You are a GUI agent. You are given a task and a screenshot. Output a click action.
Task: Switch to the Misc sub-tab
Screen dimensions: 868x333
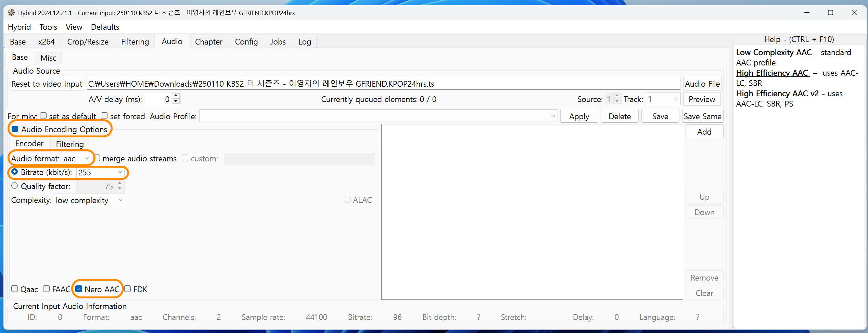48,58
